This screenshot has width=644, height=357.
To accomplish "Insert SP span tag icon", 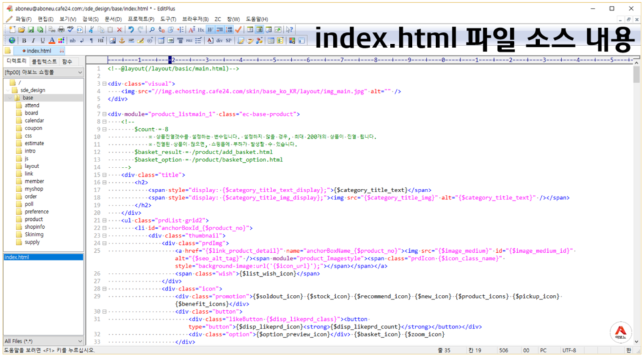I will (227, 40).
